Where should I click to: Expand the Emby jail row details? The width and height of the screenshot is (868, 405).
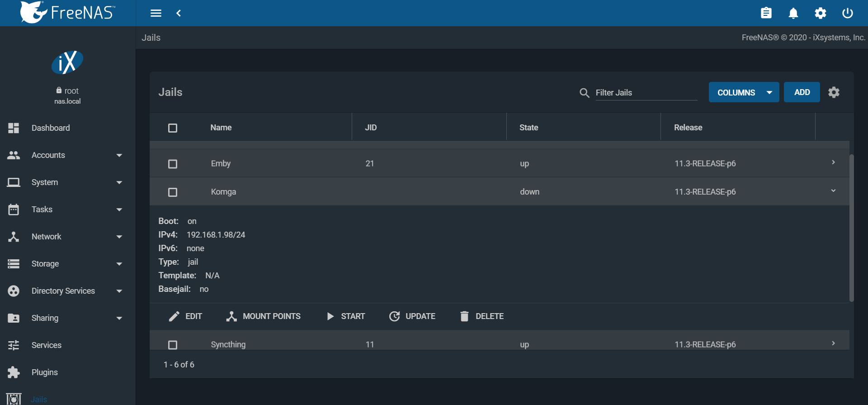click(x=833, y=162)
